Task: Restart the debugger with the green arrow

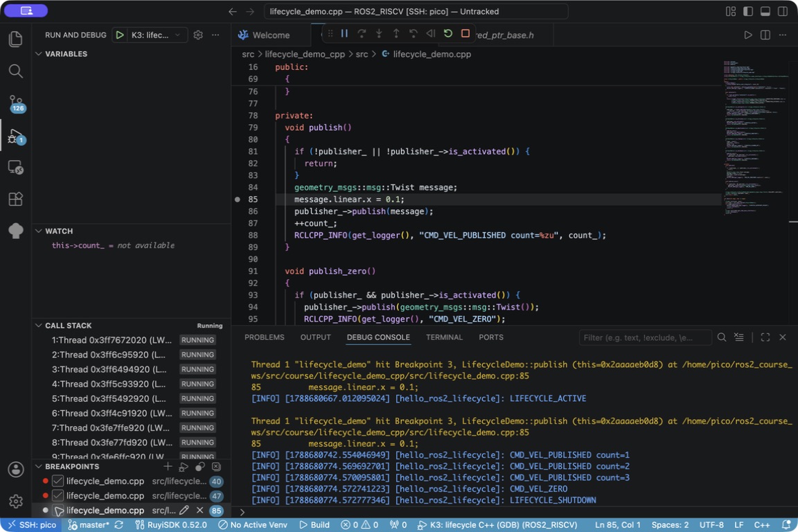Action: (448, 34)
